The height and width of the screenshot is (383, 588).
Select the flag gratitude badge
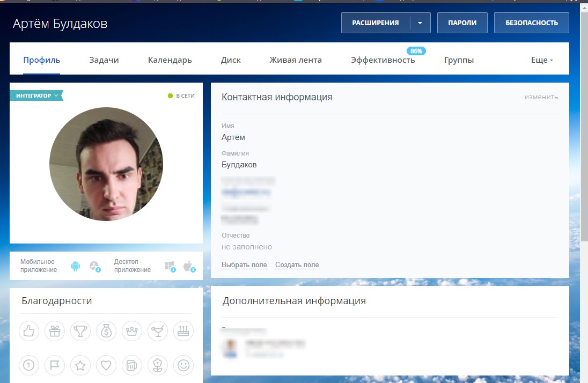[55, 365]
